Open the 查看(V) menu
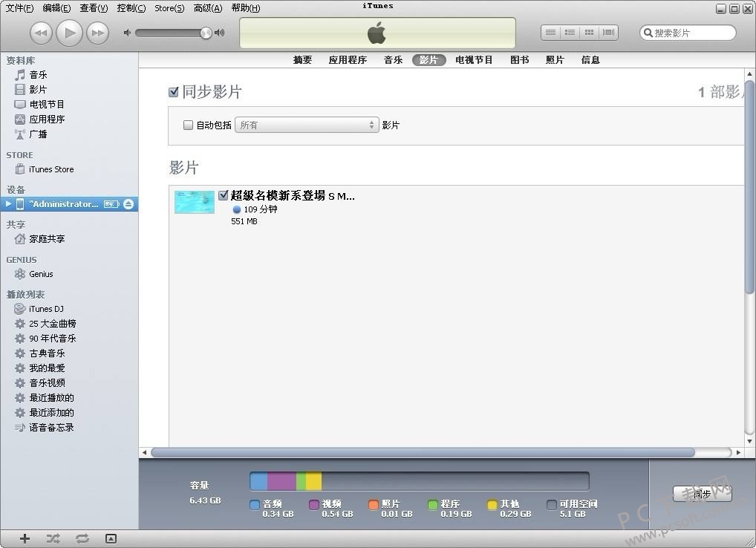Viewport: 756px width, 548px height. [94, 8]
